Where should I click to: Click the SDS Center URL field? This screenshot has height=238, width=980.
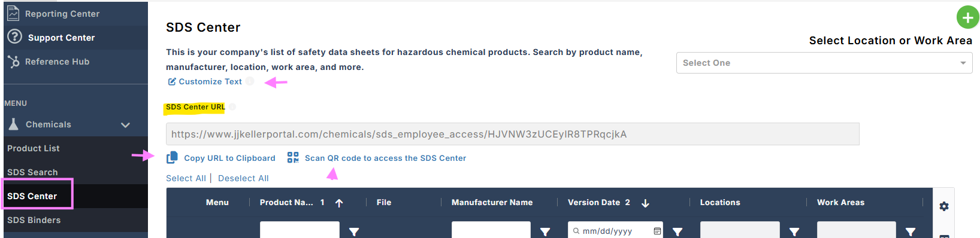point(512,134)
